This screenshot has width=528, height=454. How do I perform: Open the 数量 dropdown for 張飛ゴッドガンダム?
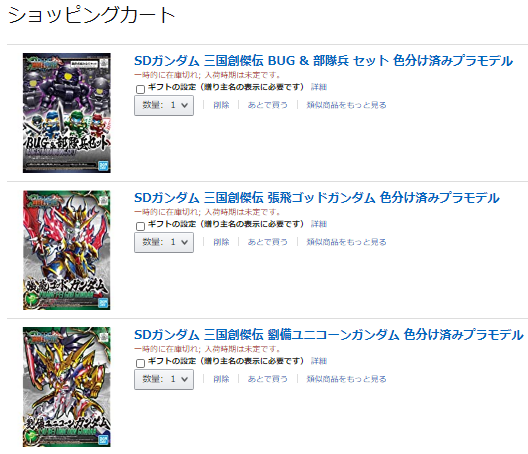tap(164, 242)
